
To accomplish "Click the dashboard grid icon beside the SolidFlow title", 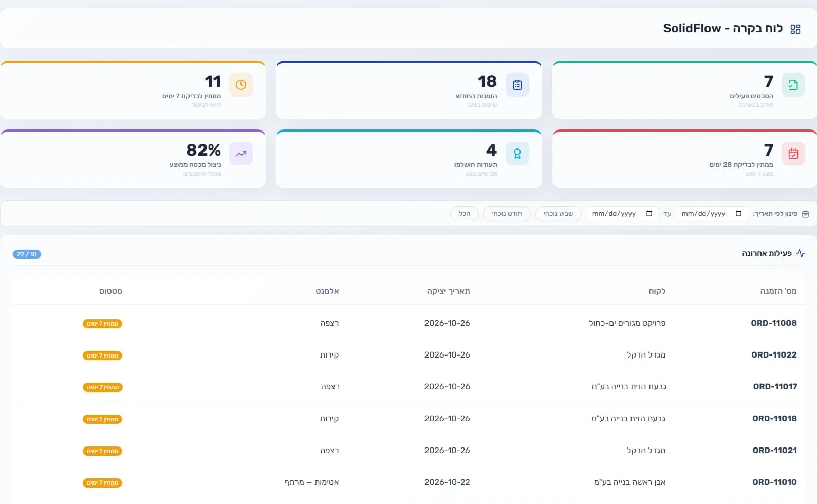I will point(795,29).
